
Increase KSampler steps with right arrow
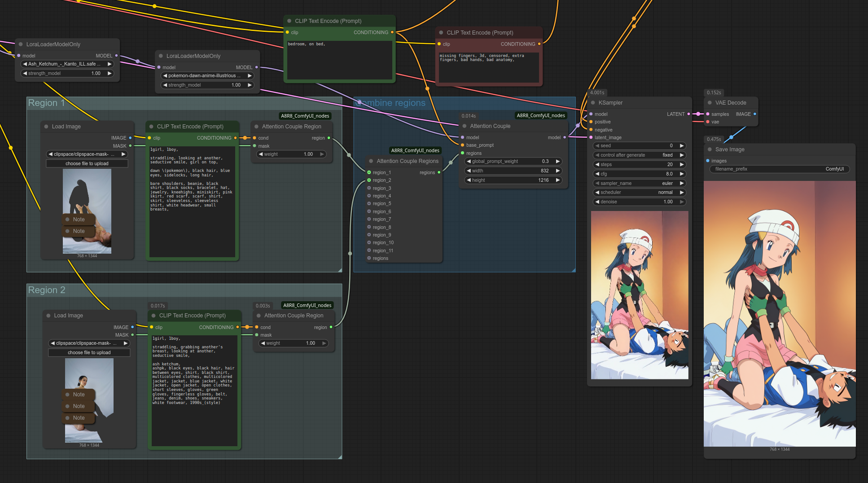[682, 164]
